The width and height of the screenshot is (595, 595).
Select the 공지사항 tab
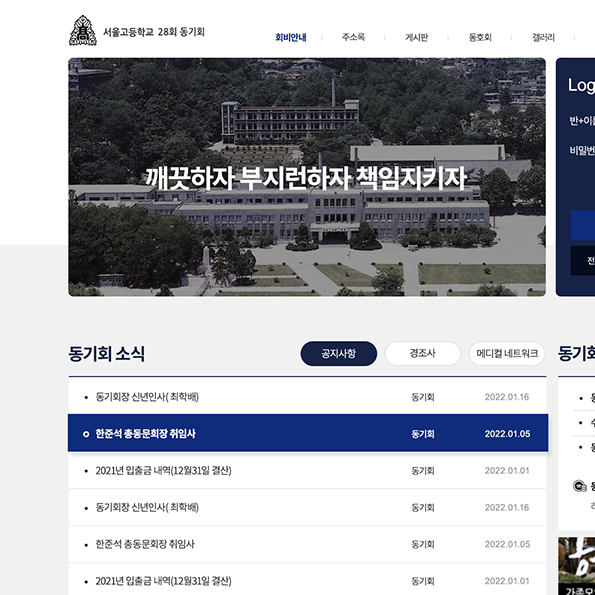click(x=338, y=354)
